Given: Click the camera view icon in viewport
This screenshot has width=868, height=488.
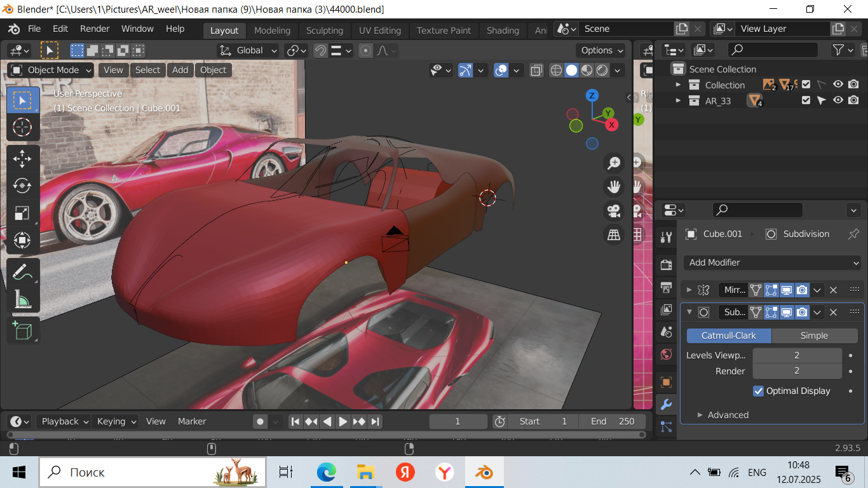Looking at the screenshot, I should [x=614, y=211].
